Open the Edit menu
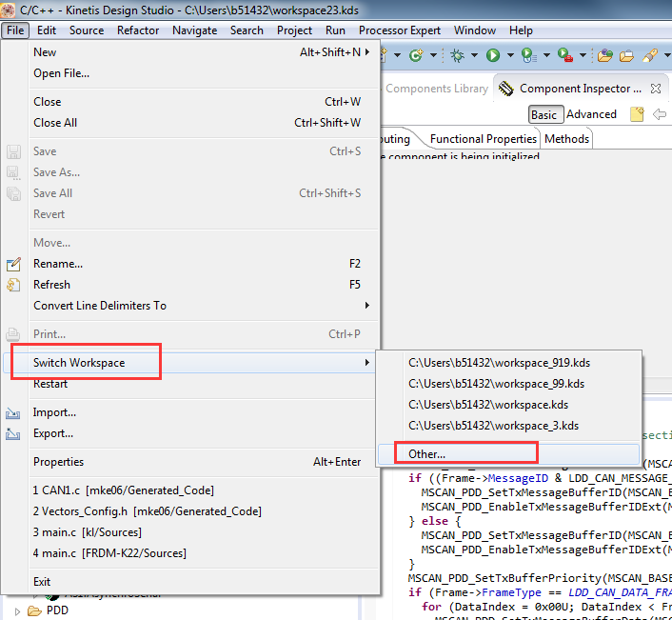This screenshot has height=620, width=672. (47, 30)
